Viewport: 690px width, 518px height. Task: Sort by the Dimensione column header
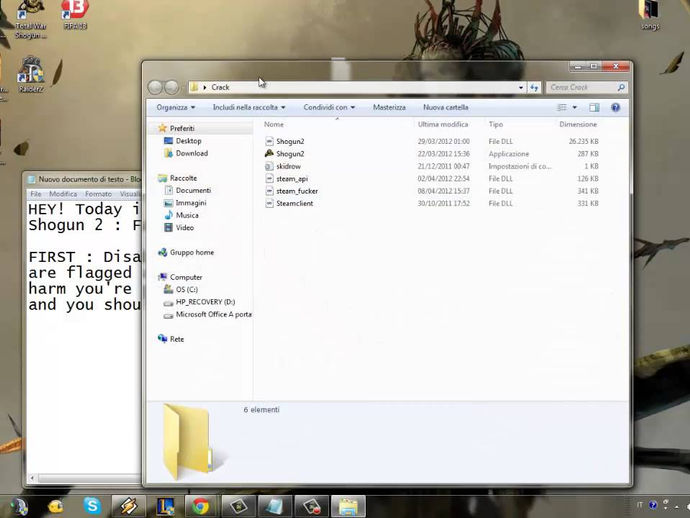578,125
